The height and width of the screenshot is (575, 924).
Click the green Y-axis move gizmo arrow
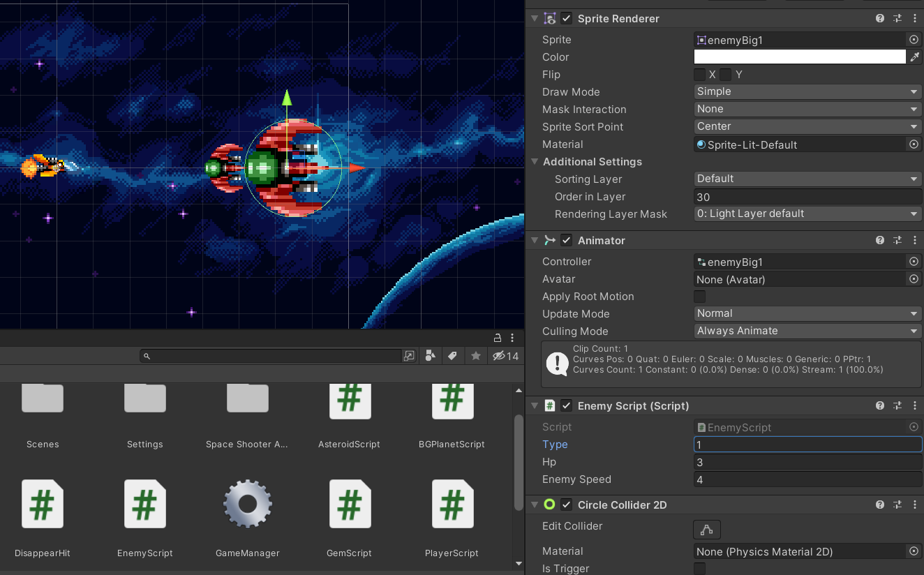pos(287,98)
